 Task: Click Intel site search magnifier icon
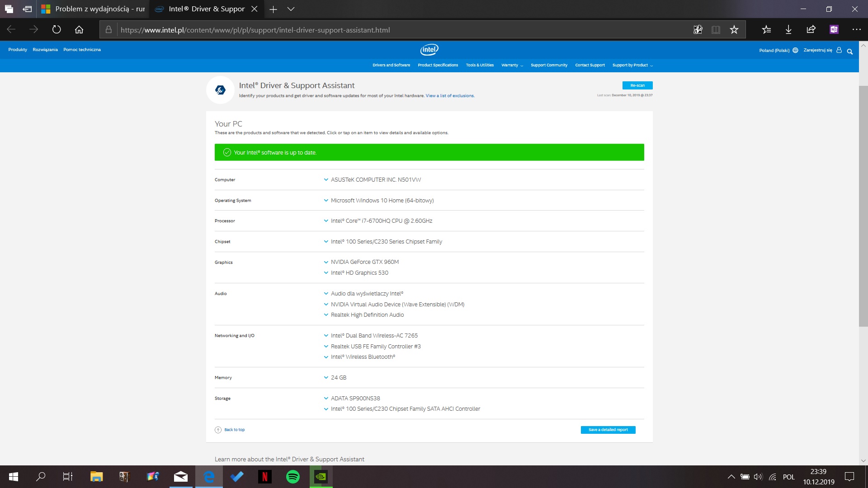click(x=850, y=51)
